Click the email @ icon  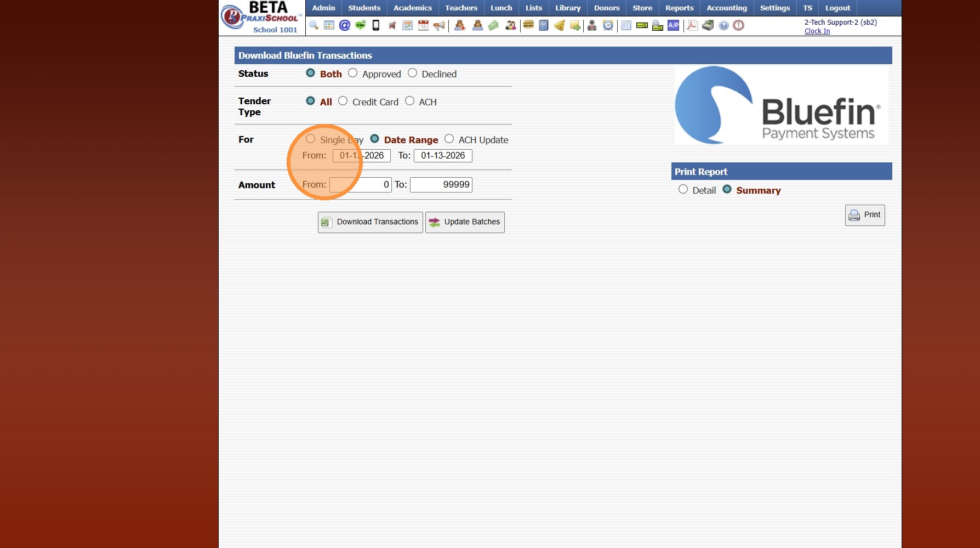(344, 25)
